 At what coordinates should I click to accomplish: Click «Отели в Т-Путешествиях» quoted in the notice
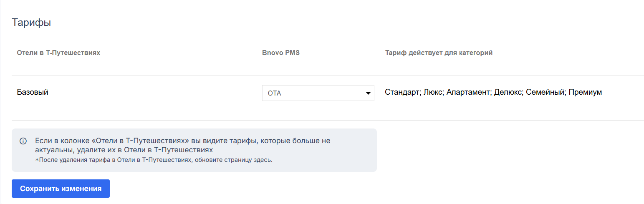click(x=131, y=141)
